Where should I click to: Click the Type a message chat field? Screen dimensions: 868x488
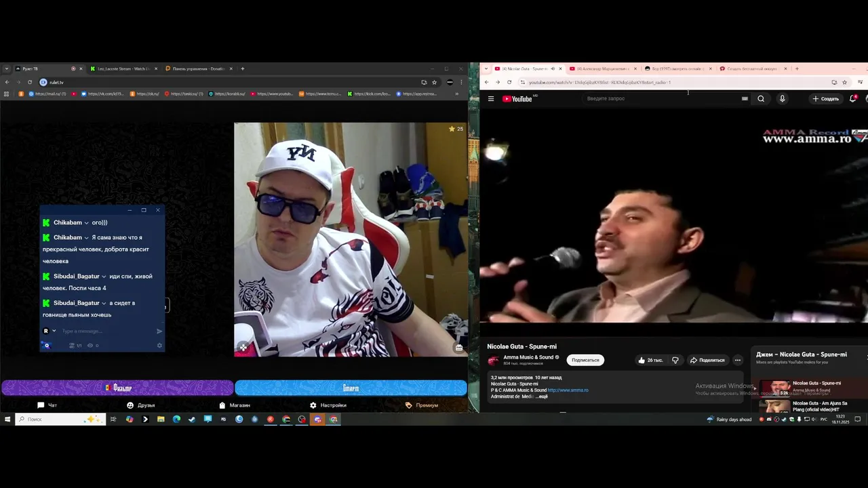[x=105, y=331]
